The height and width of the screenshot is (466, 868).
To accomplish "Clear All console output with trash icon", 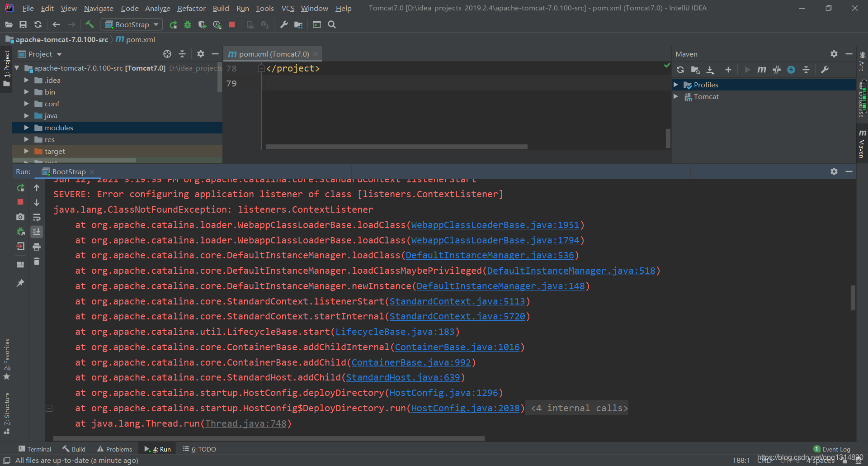I will pos(37,261).
